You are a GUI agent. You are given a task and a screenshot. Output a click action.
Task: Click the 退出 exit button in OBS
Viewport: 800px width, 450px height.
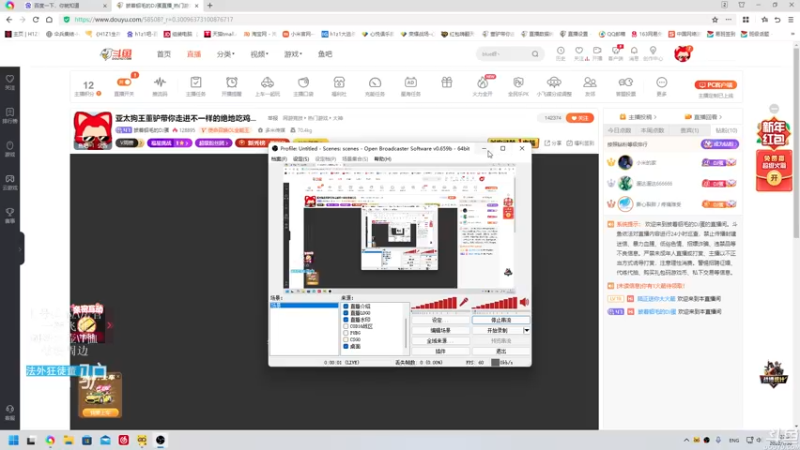[x=501, y=352]
